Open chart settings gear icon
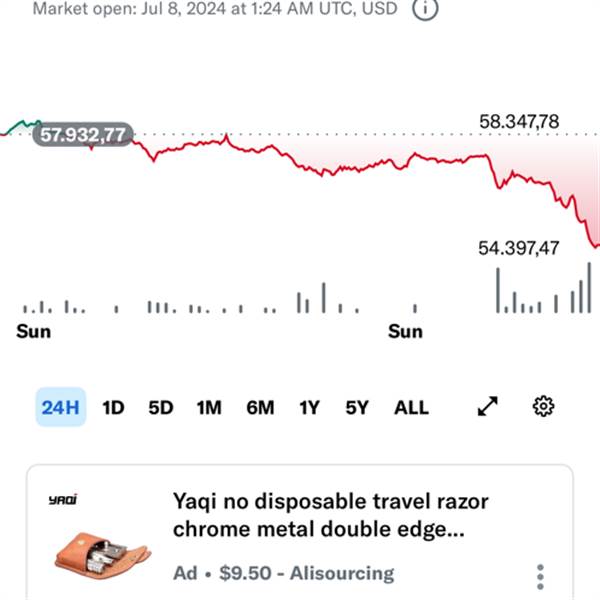The image size is (600, 600). tap(543, 406)
